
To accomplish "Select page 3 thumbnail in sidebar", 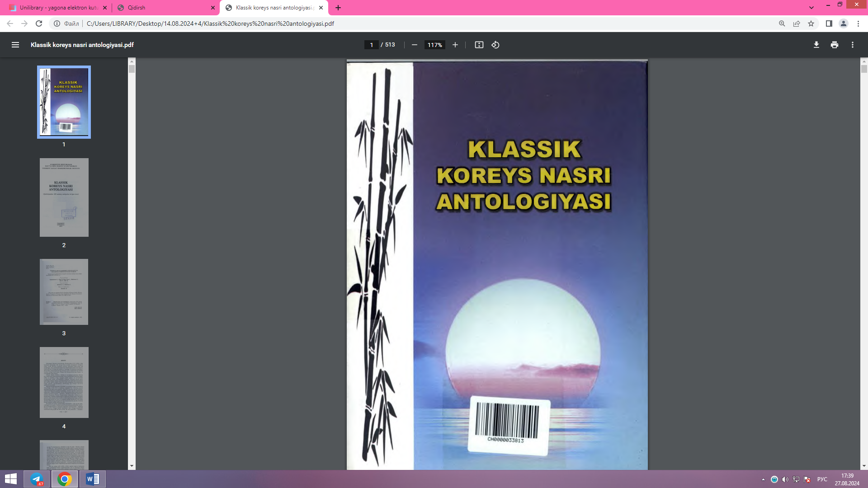I will 64,292.
